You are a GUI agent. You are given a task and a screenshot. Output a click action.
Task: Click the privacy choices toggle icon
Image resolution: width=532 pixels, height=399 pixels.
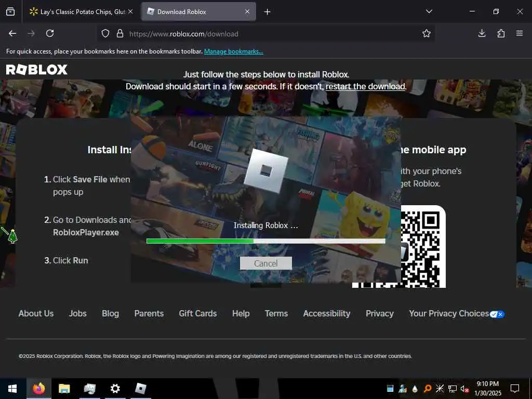pyautogui.click(x=497, y=314)
